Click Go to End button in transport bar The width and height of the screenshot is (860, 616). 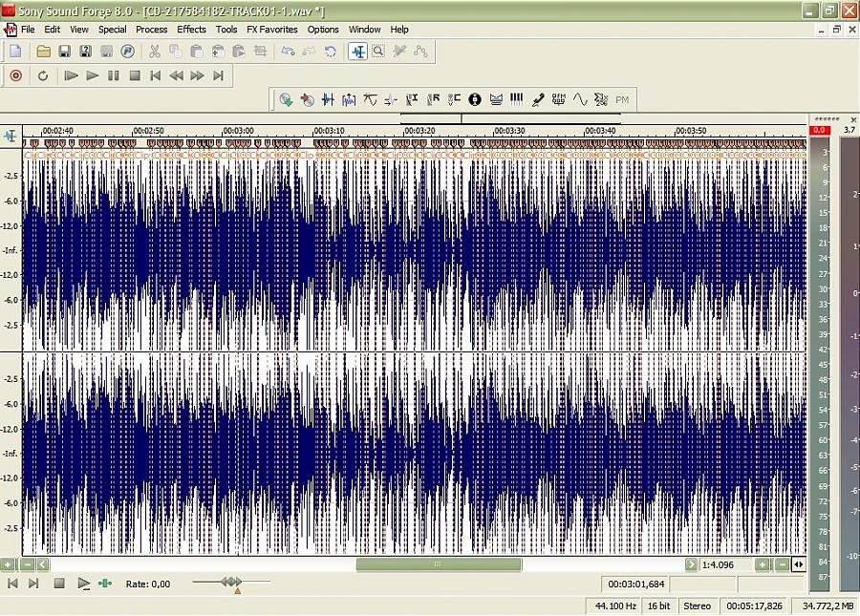click(x=218, y=75)
